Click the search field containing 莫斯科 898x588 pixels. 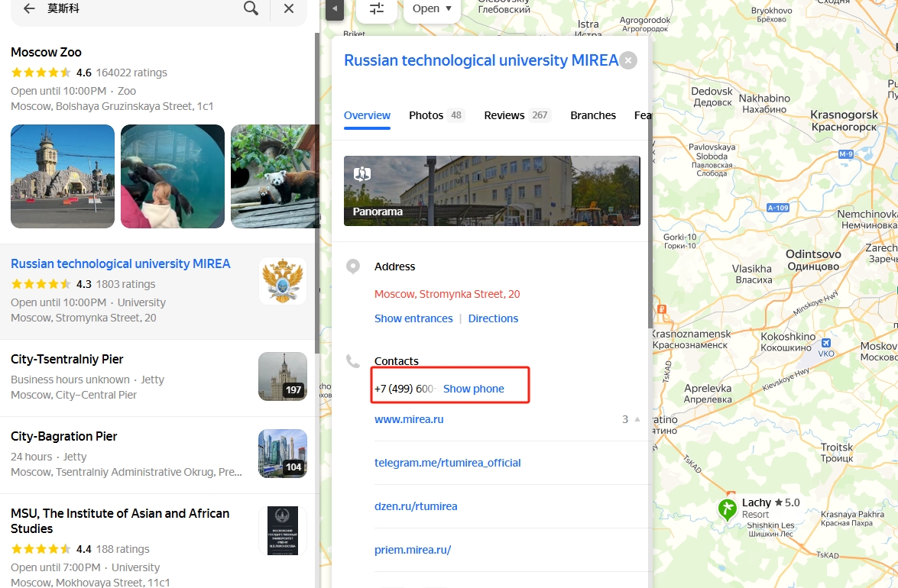tap(141, 8)
